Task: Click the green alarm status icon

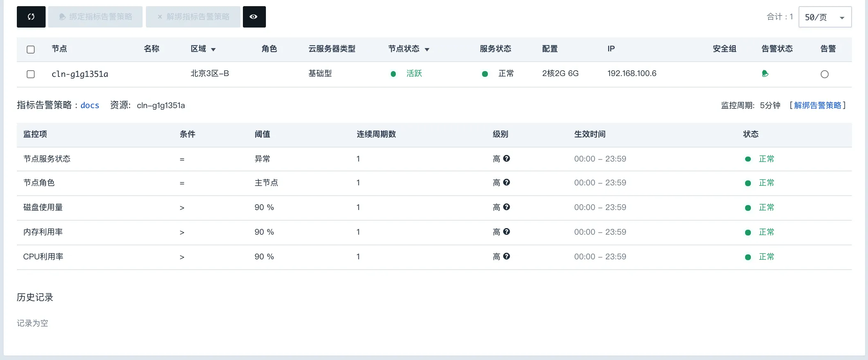Action: pyautogui.click(x=765, y=74)
